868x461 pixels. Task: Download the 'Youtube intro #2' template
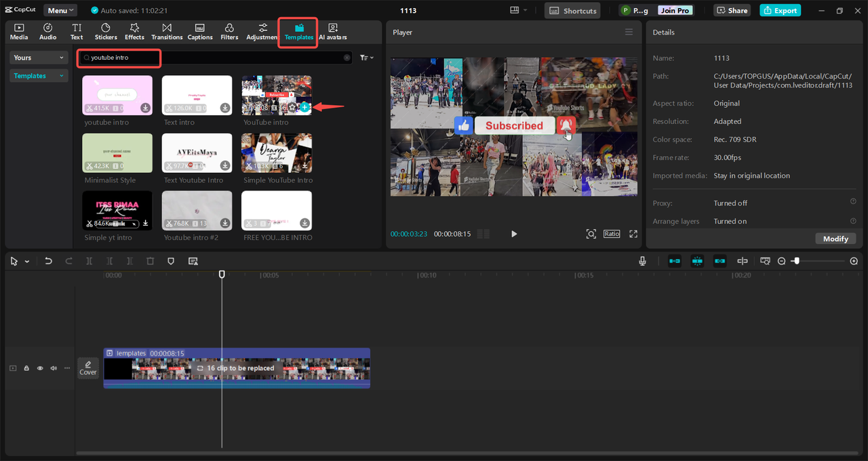(x=224, y=223)
